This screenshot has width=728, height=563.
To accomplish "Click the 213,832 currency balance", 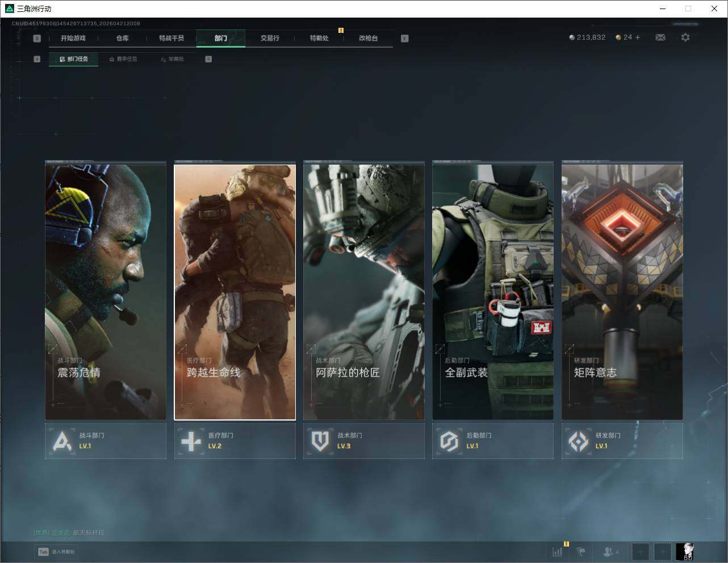I will (x=587, y=37).
